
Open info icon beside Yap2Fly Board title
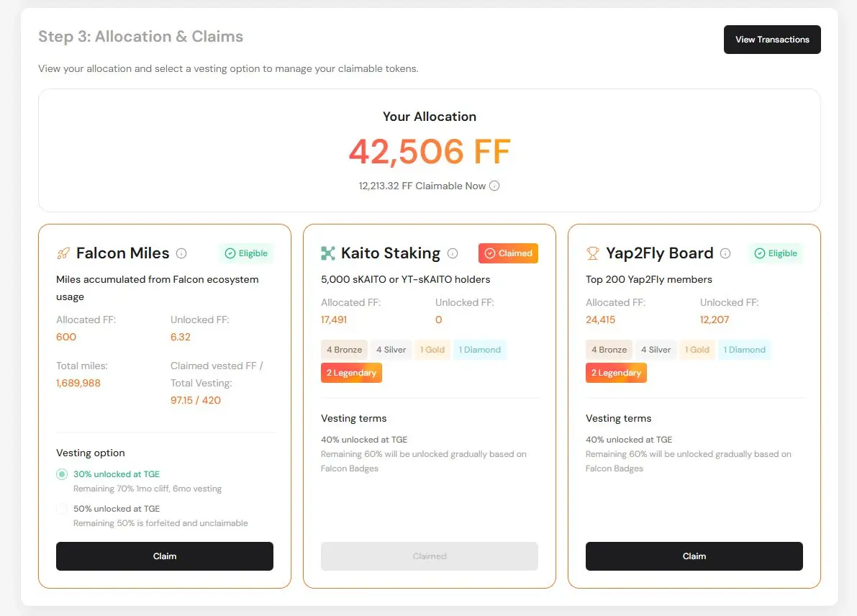pos(725,253)
